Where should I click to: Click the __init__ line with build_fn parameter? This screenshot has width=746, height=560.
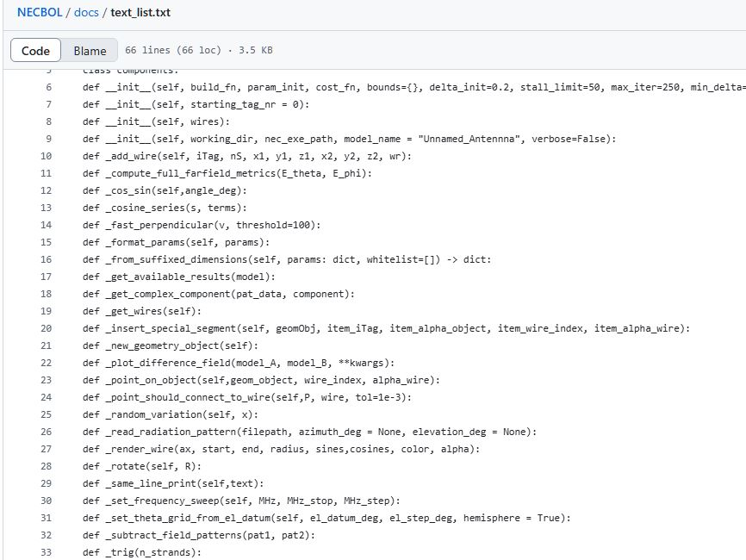(x=413, y=87)
